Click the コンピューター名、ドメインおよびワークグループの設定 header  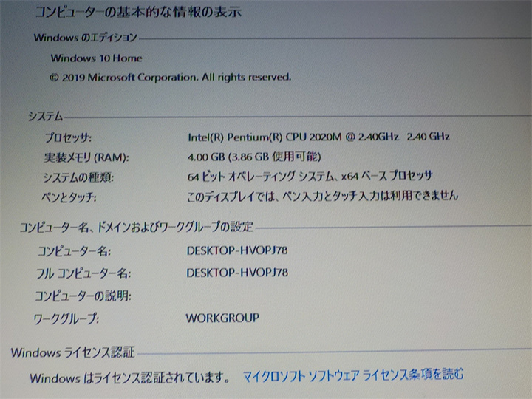(x=137, y=227)
